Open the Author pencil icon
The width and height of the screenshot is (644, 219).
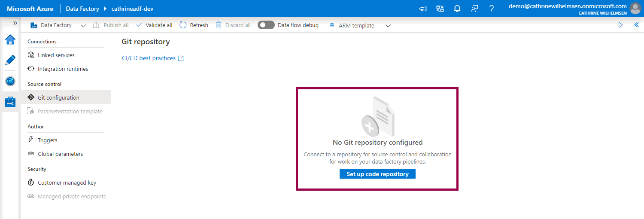[10, 61]
